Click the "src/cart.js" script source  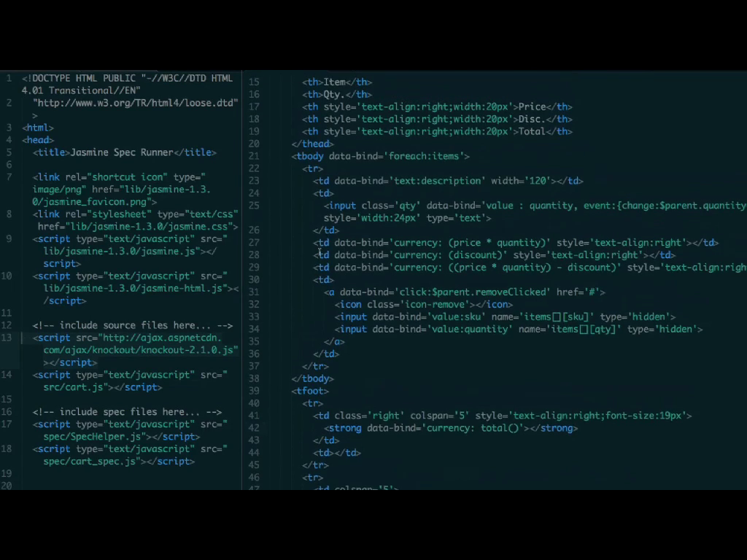[74, 387]
